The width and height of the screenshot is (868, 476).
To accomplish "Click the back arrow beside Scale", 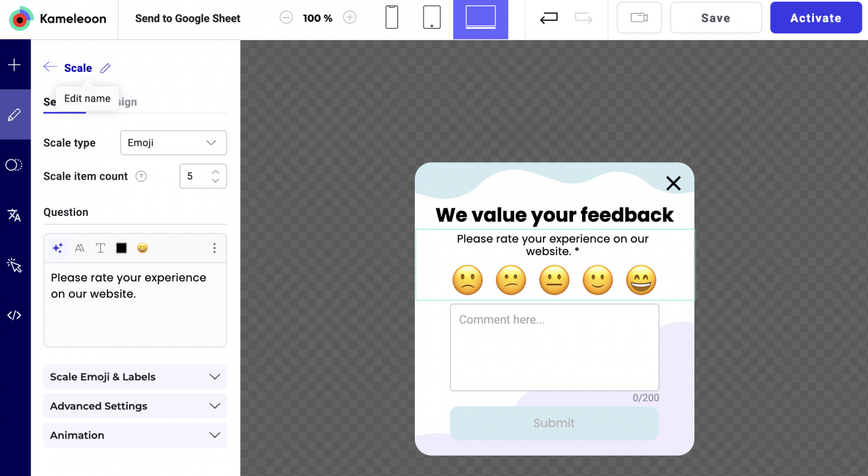I will tap(50, 67).
